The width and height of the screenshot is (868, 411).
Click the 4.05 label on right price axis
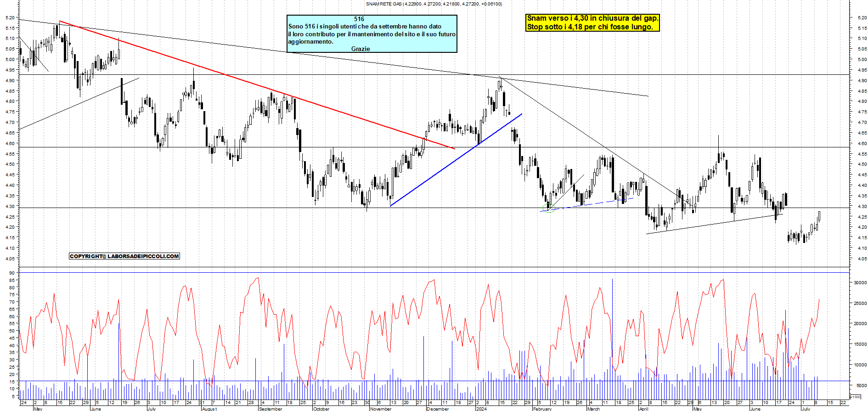(x=862, y=259)
